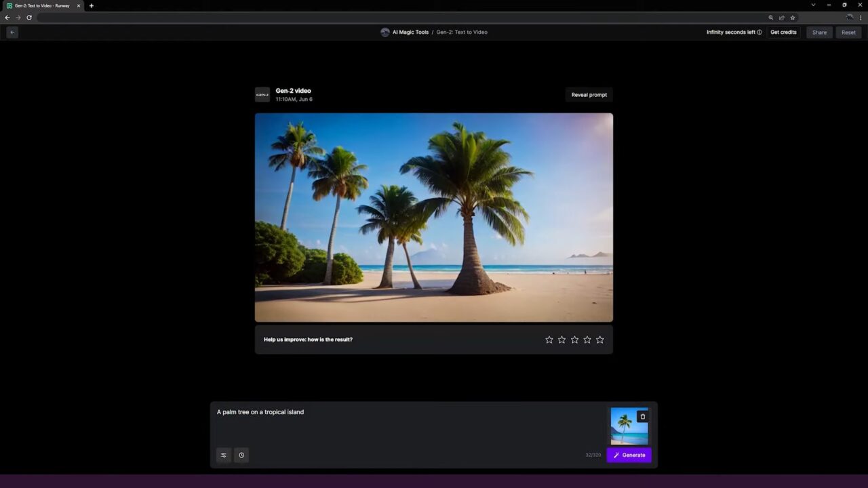Reload the page with the refresh icon
The width and height of the screenshot is (868, 488).
29,18
